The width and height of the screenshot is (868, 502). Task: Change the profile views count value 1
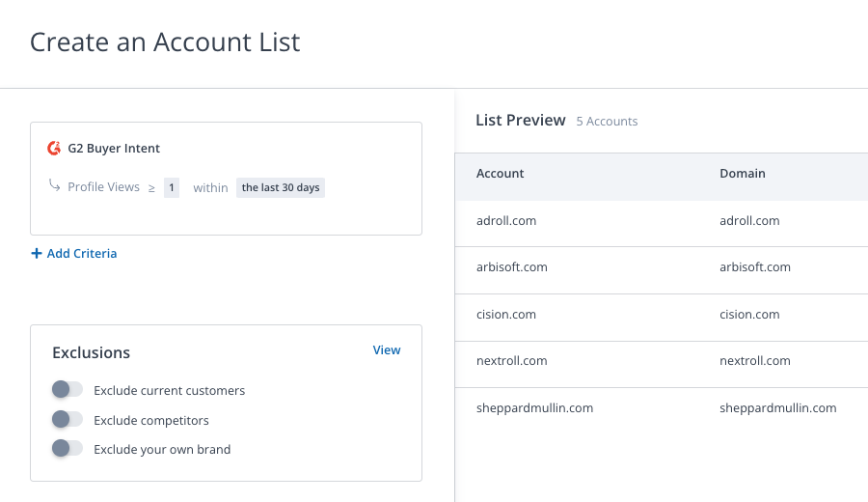172,187
